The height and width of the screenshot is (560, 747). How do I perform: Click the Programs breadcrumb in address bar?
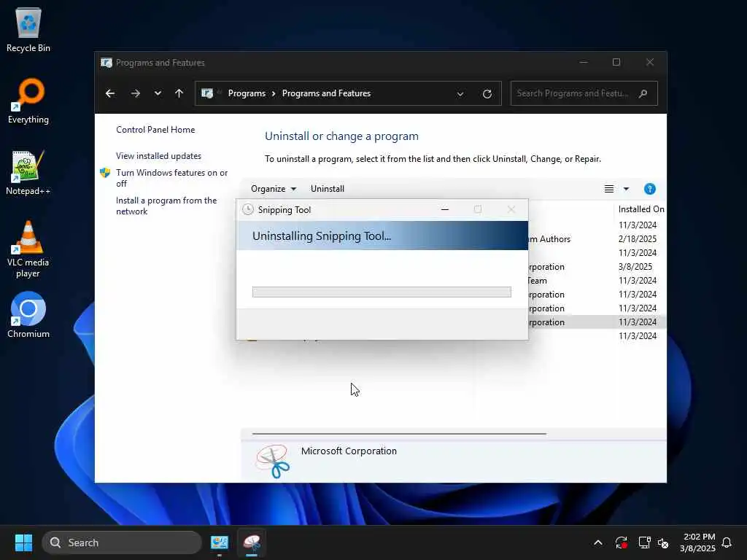247,93
